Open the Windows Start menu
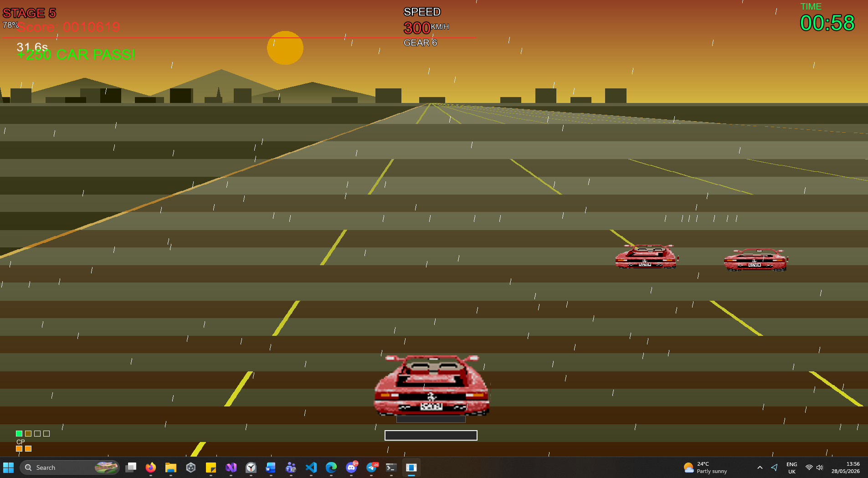 point(8,468)
